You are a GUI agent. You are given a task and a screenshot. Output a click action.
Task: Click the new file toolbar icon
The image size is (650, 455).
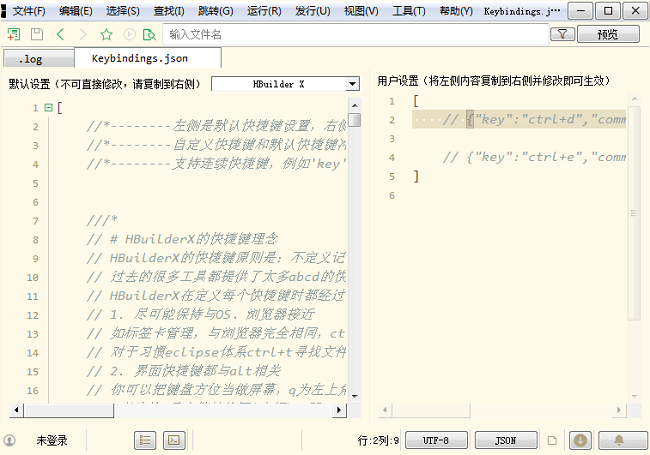pyautogui.click(x=14, y=34)
